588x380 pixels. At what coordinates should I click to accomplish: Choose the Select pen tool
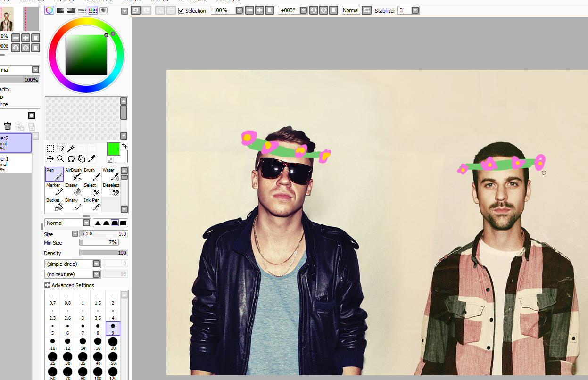92,189
